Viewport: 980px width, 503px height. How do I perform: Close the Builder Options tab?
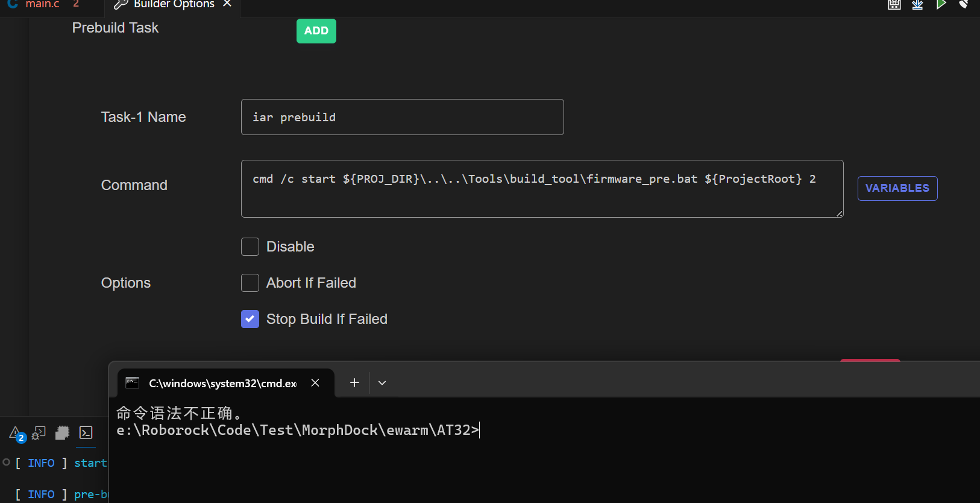pyautogui.click(x=227, y=4)
